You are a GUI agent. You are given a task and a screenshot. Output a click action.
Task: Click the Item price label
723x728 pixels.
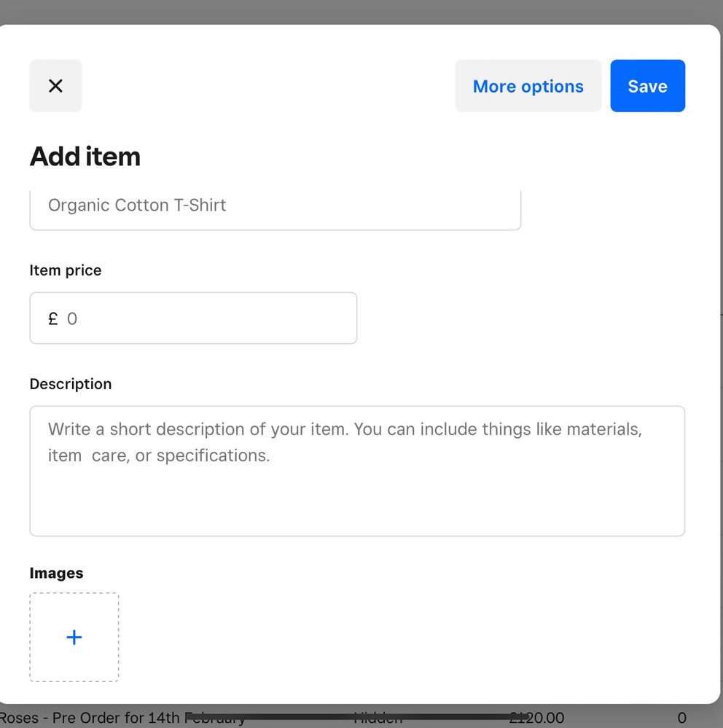tap(66, 270)
